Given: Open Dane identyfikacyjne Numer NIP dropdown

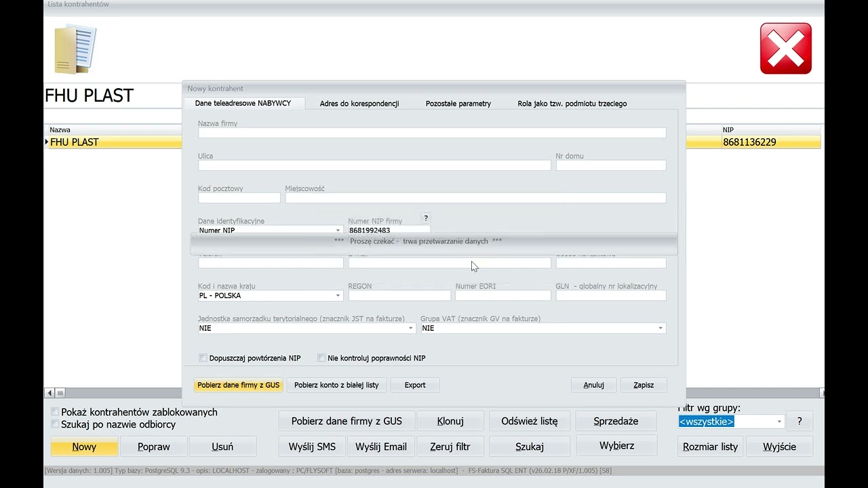Looking at the screenshot, I should coord(338,230).
